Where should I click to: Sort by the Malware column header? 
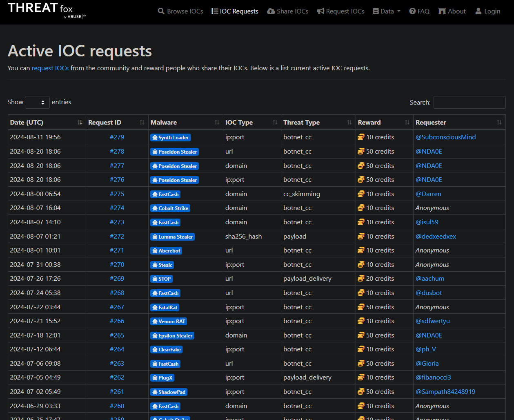185,123
